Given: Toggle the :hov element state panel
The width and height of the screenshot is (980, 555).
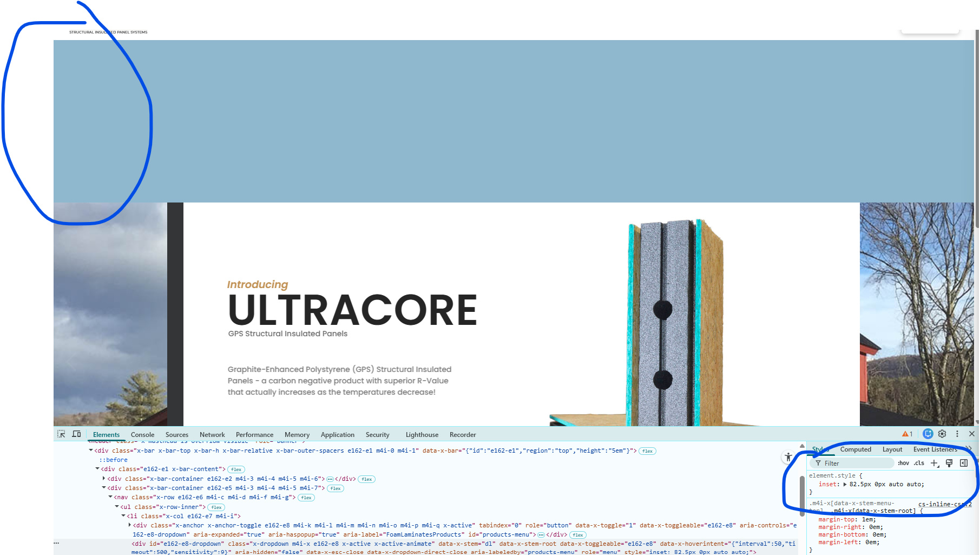Looking at the screenshot, I should click(x=903, y=463).
